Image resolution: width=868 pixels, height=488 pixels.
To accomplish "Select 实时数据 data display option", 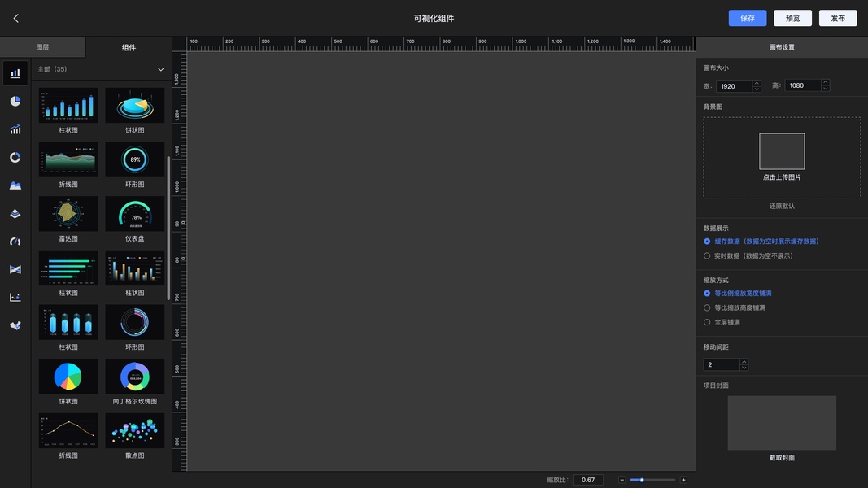I will pyautogui.click(x=707, y=255).
